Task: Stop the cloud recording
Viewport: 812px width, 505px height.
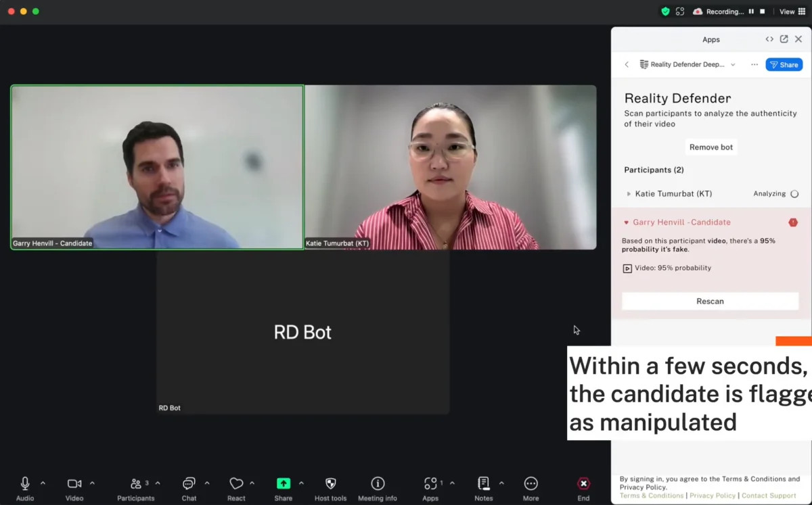Action: [764, 11]
